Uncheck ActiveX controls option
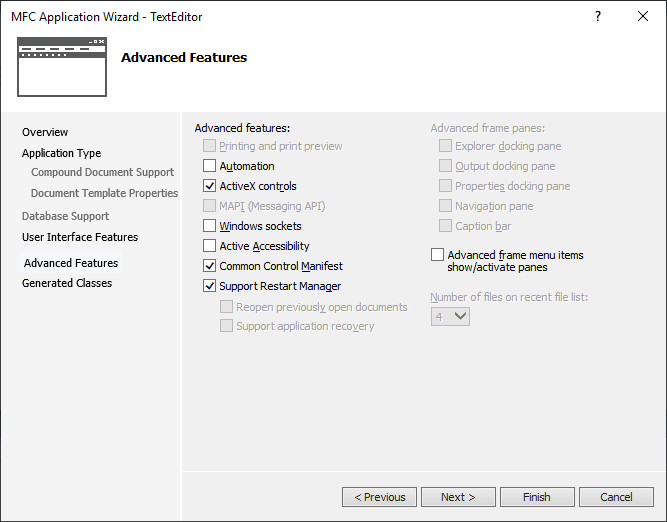667x522 pixels. click(210, 186)
